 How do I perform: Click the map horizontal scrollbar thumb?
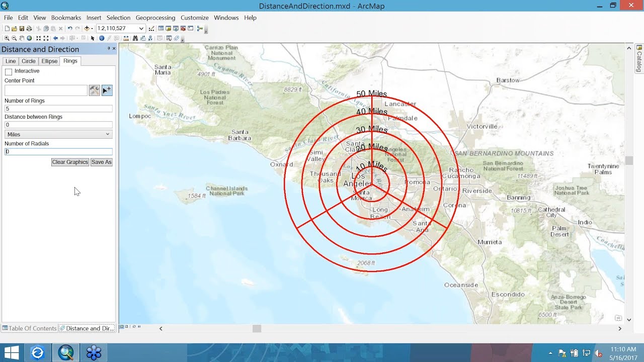click(257, 328)
